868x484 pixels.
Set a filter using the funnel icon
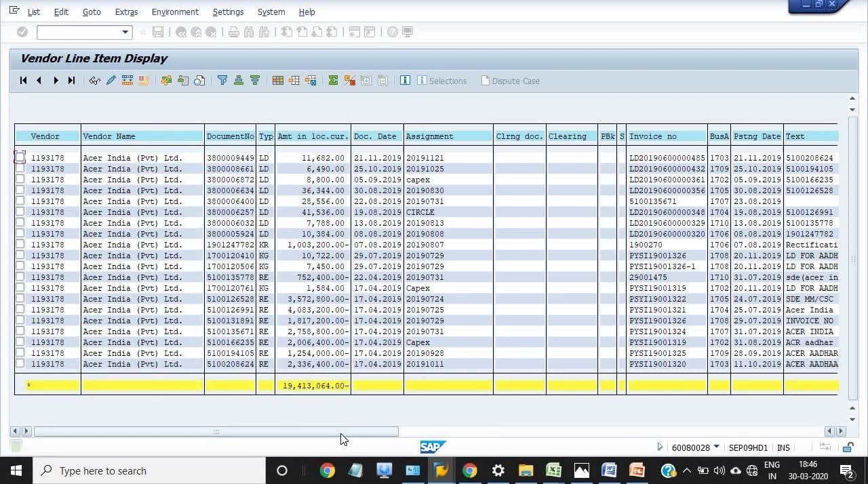[x=222, y=81]
